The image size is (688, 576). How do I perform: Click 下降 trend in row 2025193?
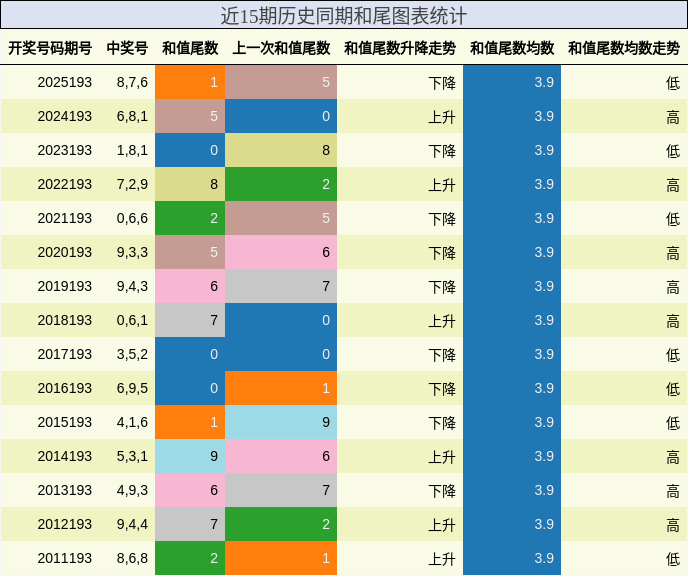click(442, 83)
